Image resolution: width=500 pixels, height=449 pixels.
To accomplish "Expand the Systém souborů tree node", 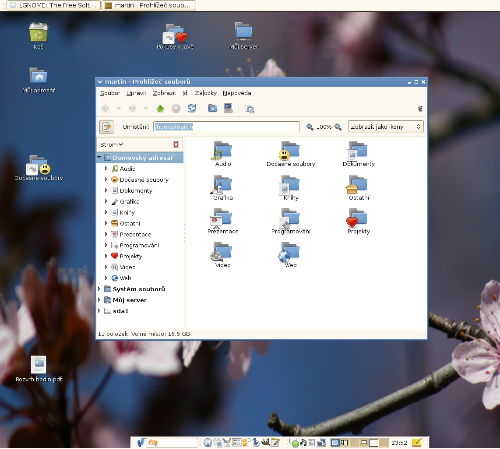I will coord(99,289).
